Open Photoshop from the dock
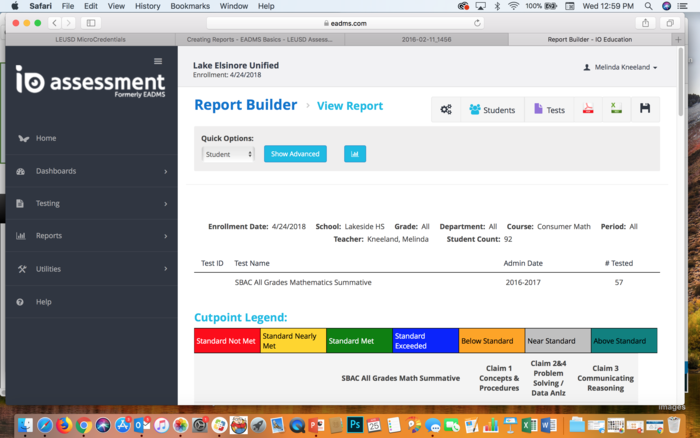Image resolution: width=700 pixels, height=438 pixels. (x=354, y=425)
